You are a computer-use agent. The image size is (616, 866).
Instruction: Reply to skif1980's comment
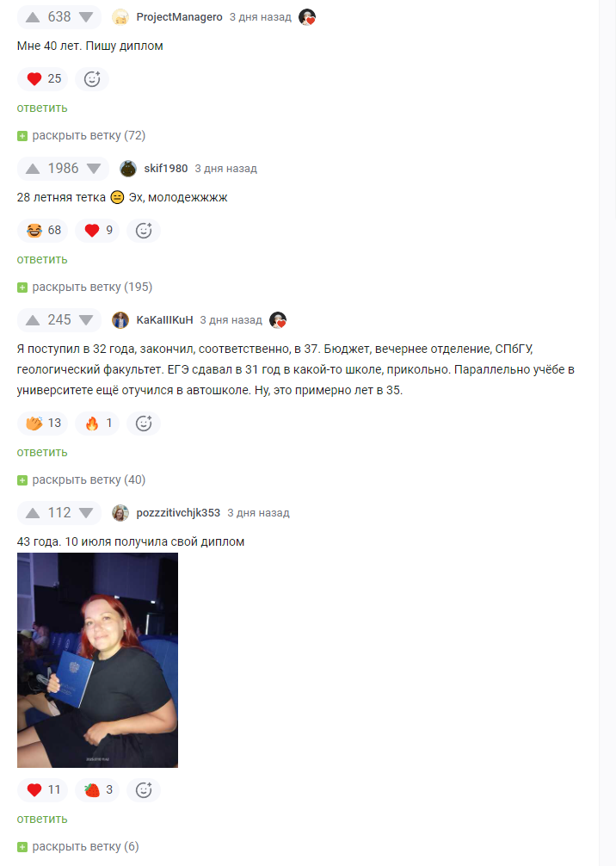(x=42, y=260)
